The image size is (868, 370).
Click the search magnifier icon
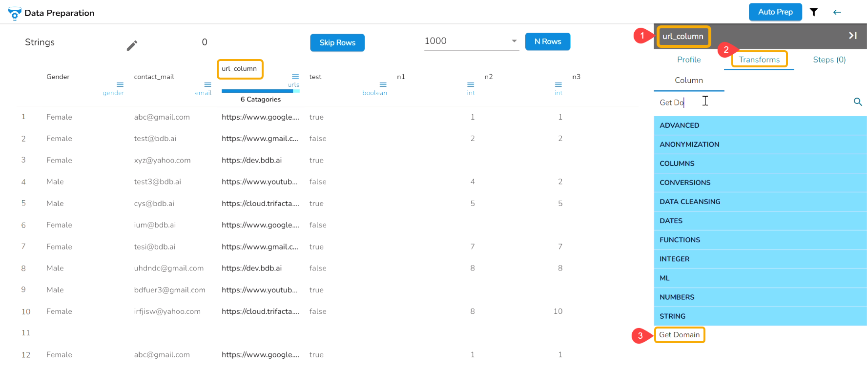(857, 102)
